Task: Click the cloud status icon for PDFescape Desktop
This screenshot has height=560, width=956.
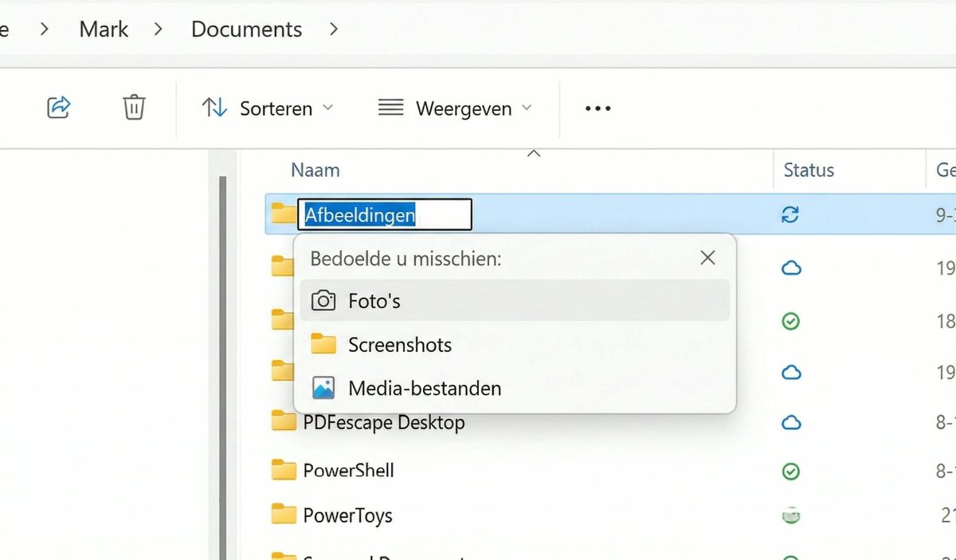Action: 790,422
